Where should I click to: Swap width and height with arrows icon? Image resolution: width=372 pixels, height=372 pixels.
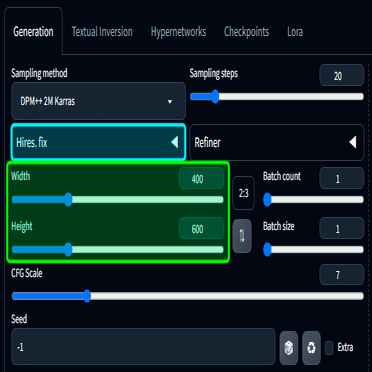[x=242, y=236]
